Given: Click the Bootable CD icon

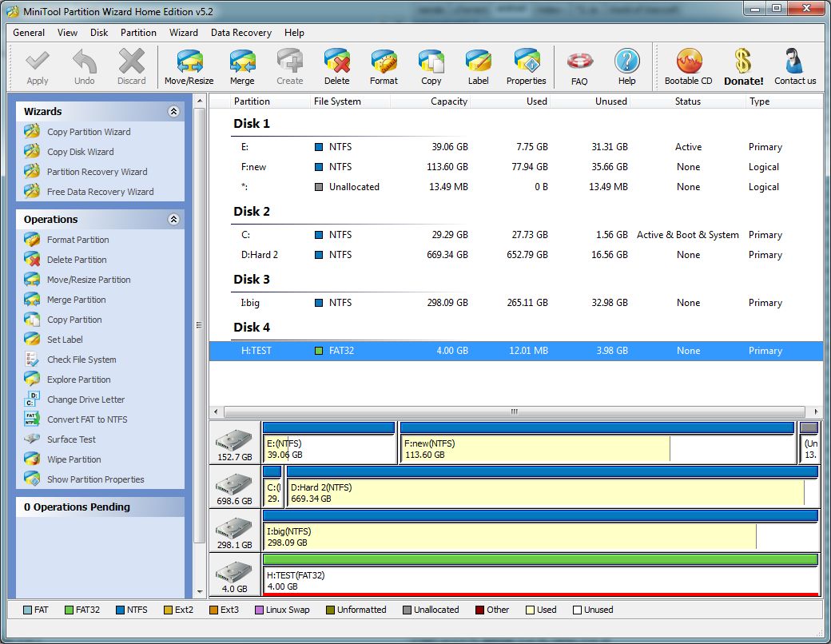Looking at the screenshot, I should (689, 67).
